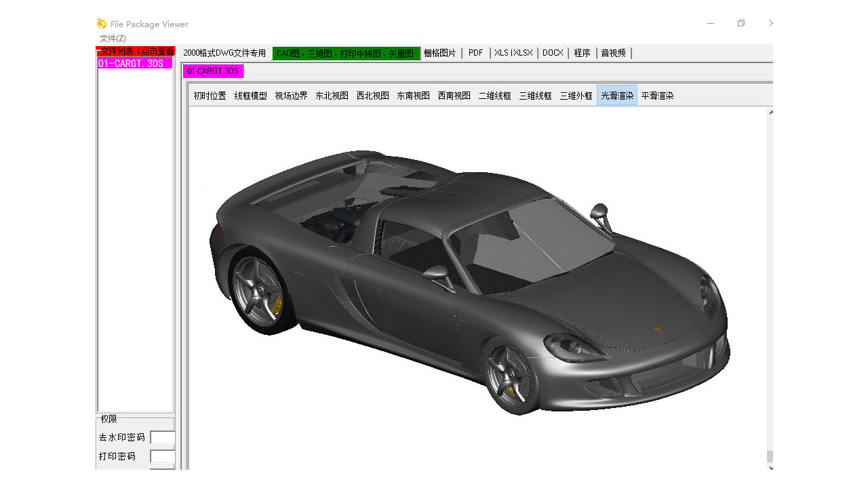Open the 音视频 tab
Image resolution: width=868 pixels, height=488 pixels.
click(614, 53)
